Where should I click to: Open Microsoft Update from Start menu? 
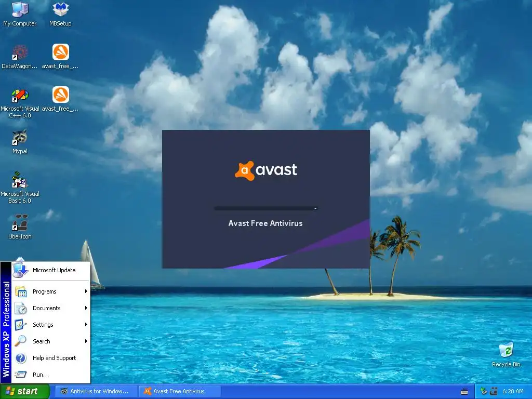[51, 270]
